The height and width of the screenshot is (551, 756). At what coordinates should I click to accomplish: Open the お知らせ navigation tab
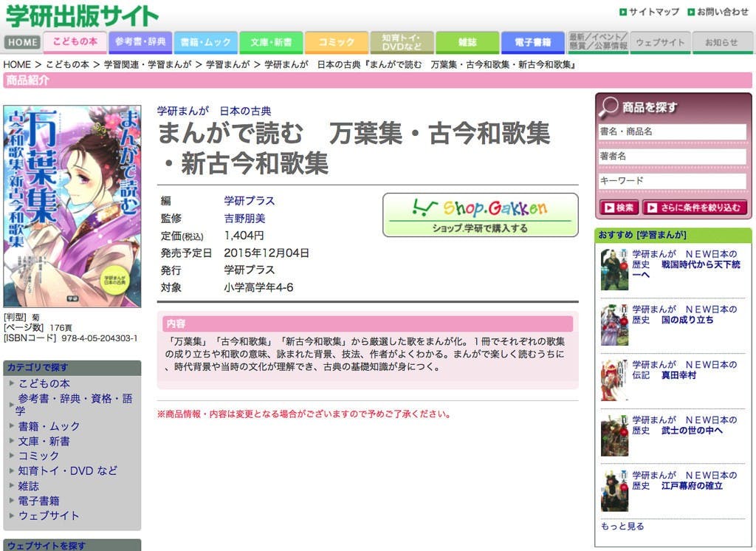[722, 42]
